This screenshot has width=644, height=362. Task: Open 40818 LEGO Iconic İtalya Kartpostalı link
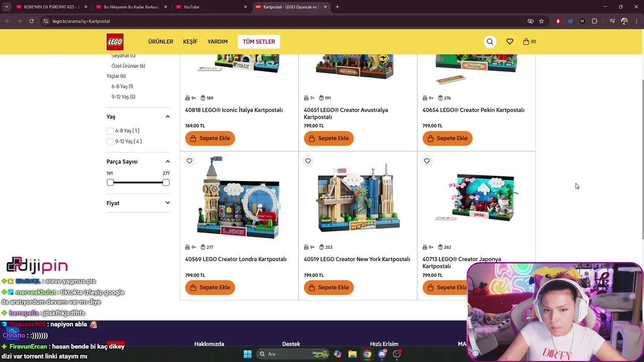(x=234, y=110)
